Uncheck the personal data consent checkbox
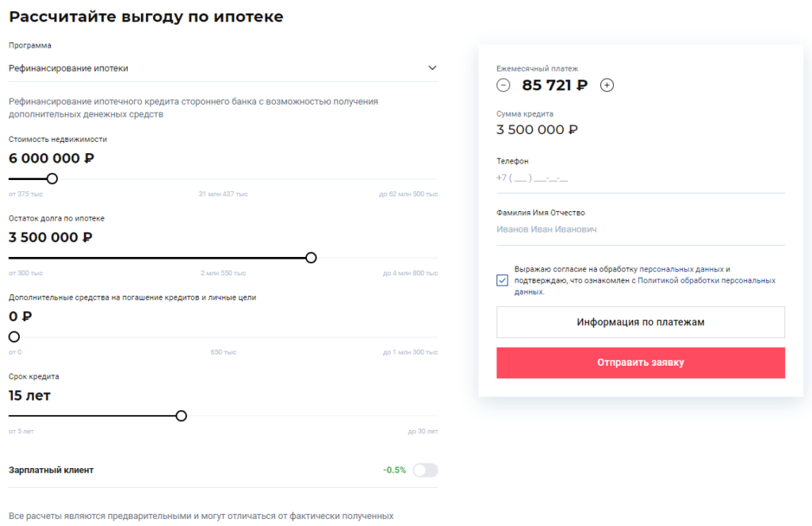This screenshot has width=812, height=526. [503, 280]
